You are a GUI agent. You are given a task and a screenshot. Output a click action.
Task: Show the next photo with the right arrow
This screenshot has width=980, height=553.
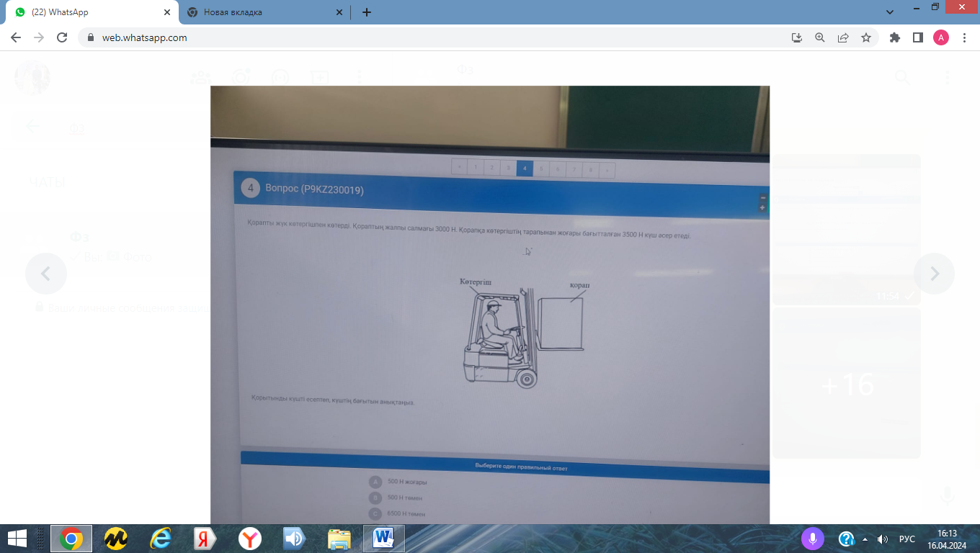tap(934, 274)
